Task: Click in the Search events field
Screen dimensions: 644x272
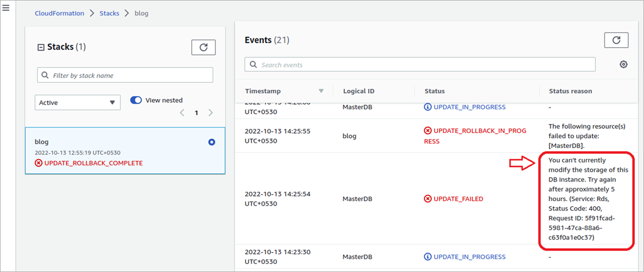Action: 420,64
